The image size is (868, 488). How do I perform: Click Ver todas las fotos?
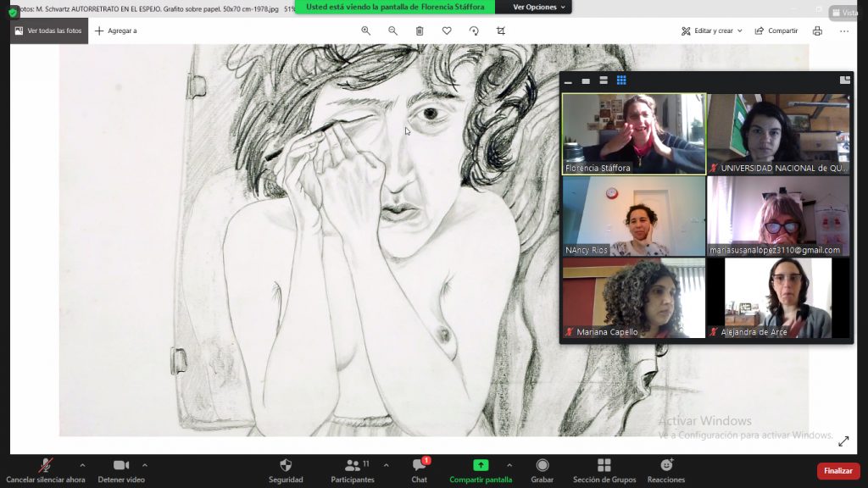(49, 30)
